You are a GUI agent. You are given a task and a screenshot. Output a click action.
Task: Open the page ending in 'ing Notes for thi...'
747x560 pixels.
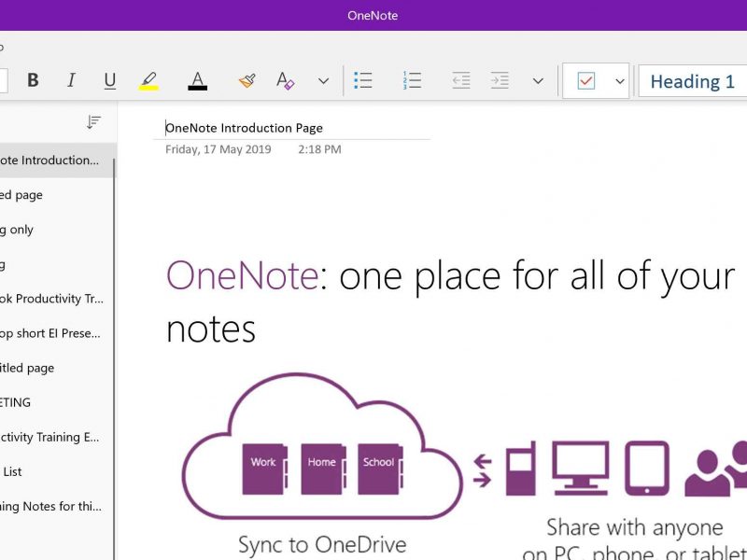tap(57, 506)
